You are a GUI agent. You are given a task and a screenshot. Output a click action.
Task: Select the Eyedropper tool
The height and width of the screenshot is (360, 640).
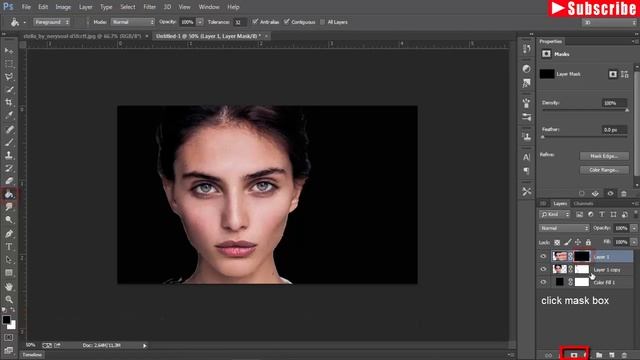pyautogui.click(x=9, y=115)
